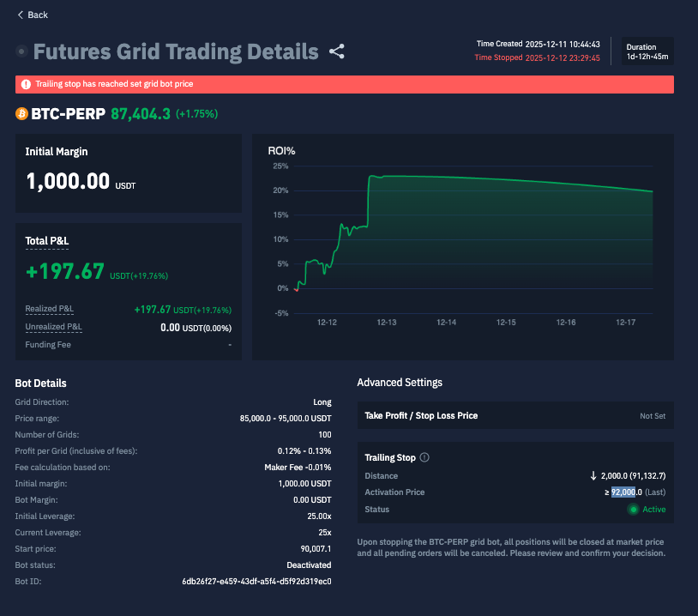This screenshot has width=698, height=616.
Task: Click the down arrow next to Distance value
Action: 593,475
